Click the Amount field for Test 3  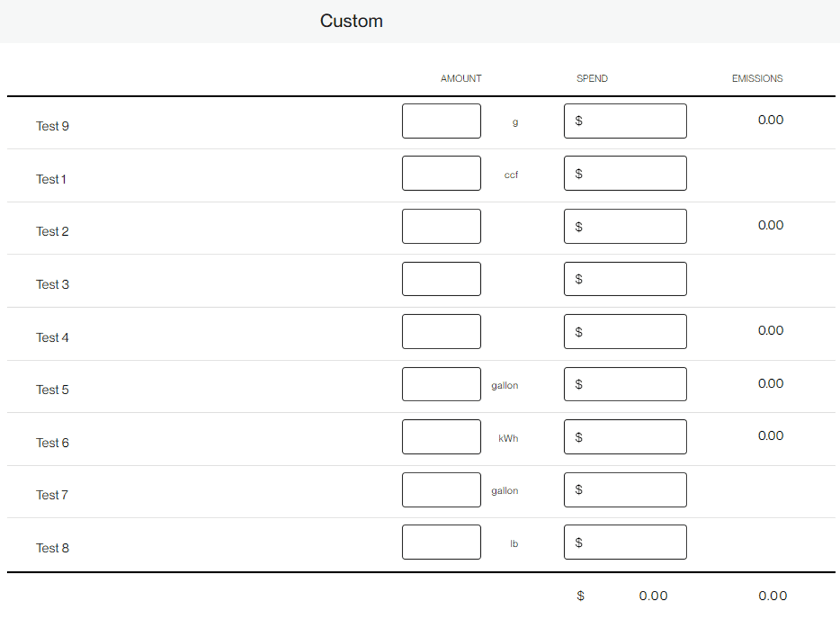click(441, 279)
